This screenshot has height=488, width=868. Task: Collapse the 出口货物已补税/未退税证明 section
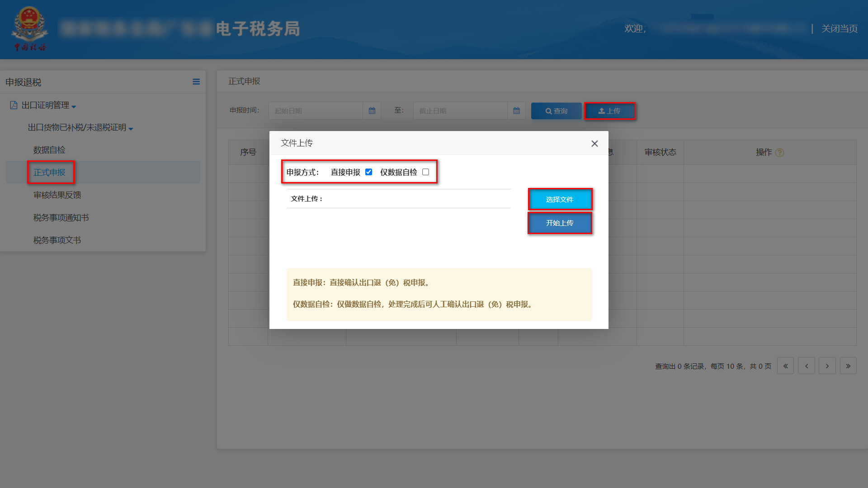tap(131, 128)
